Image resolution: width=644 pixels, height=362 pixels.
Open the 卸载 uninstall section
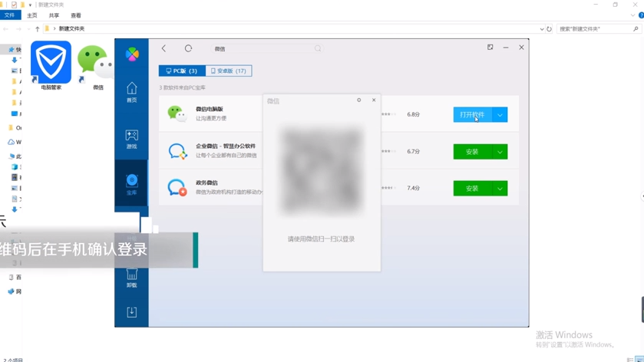click(131, 278)
